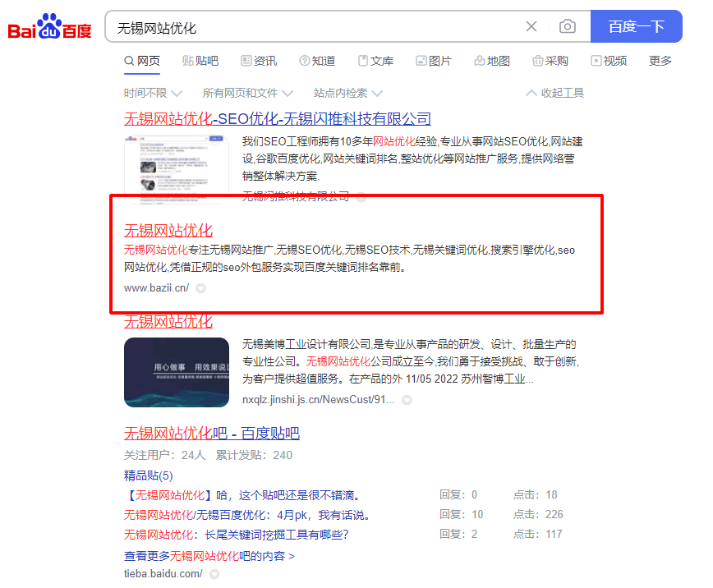Open the 地图 tab
The width and height of the screenshot is (713, 588).
491,61
